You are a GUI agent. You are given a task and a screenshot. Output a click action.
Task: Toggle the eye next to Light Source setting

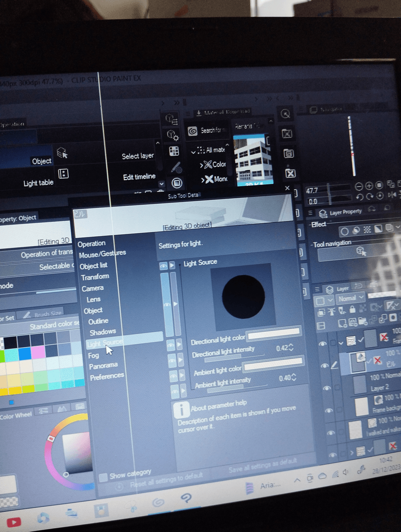pyautogui.click(x=163, y=266)
